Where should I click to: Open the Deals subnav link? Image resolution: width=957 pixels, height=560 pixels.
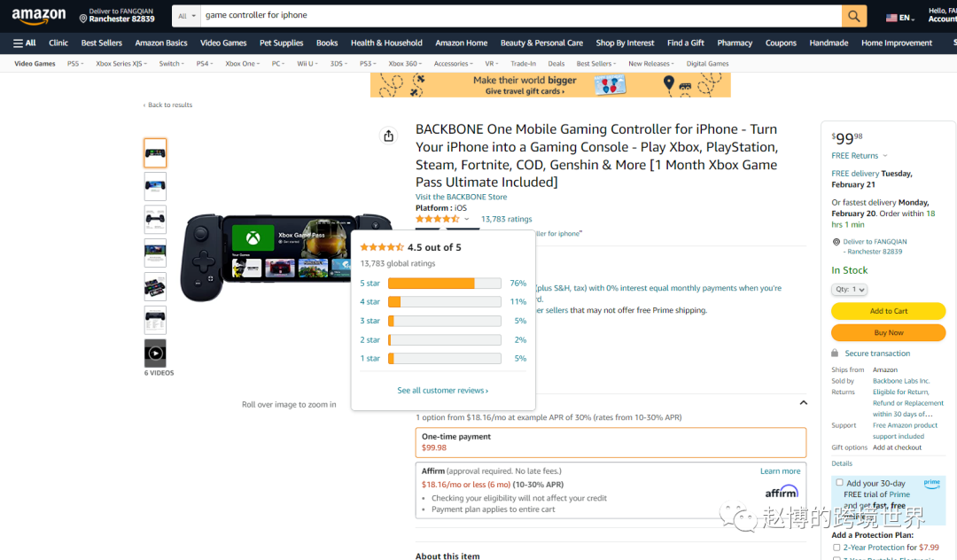coord(556,64)
